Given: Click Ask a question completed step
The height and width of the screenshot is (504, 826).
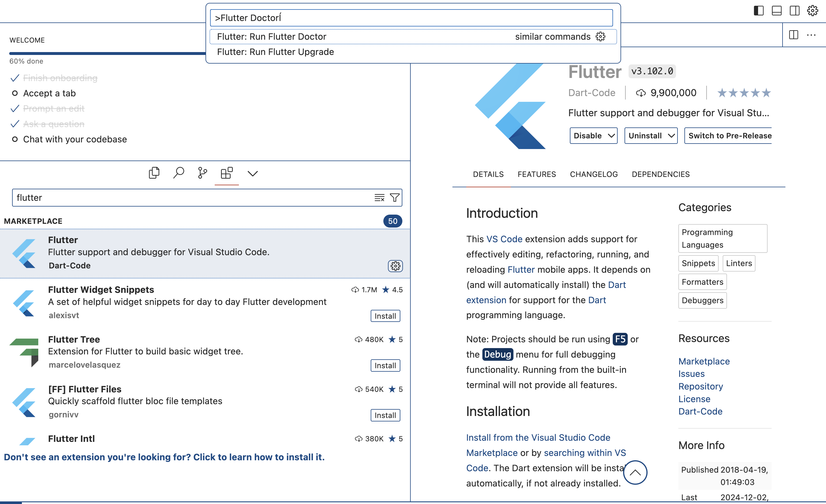Looking at the screenshot, I should [54, 124].
